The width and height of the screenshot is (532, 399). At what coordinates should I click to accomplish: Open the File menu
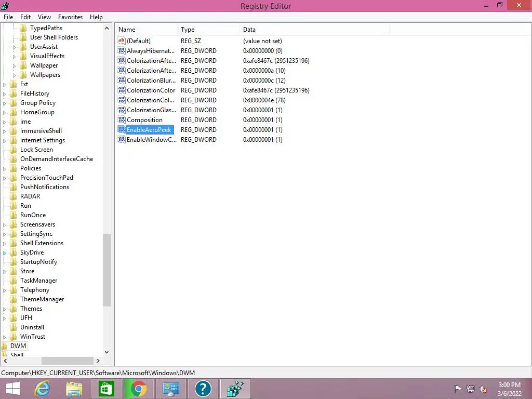coord(8,17)
